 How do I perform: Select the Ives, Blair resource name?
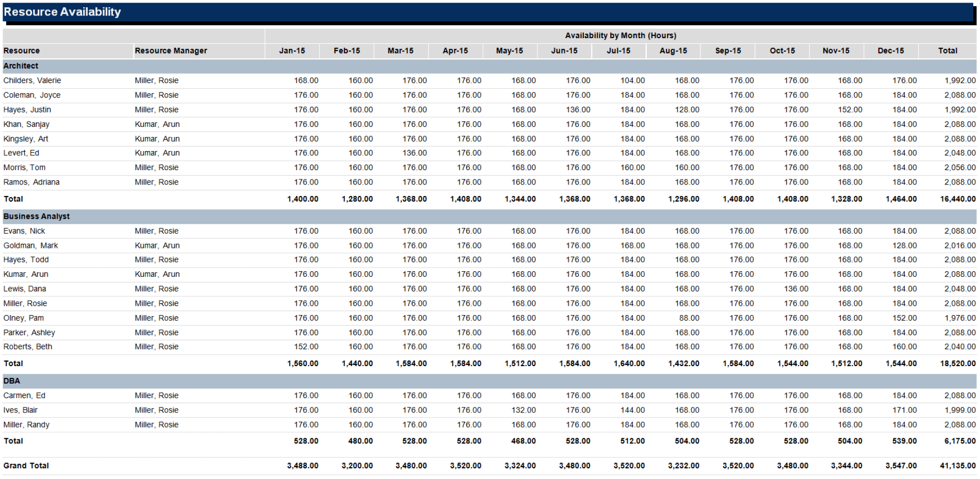pyautogui.click(x=21, y=410)
